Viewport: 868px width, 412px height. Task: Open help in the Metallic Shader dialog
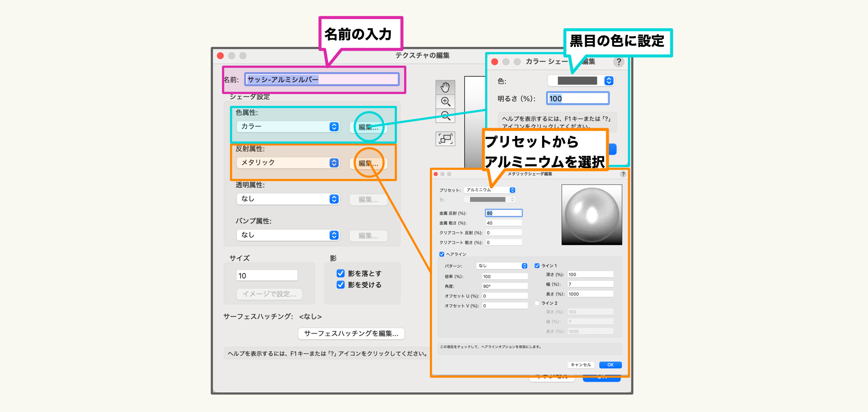[x=623, y=174]
